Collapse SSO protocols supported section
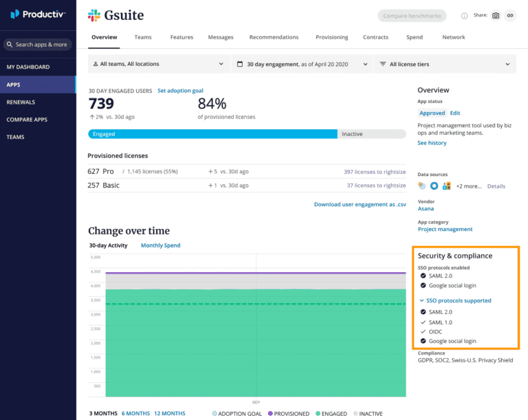The width and height of the screenshot is (528, 420). [455, 300]
